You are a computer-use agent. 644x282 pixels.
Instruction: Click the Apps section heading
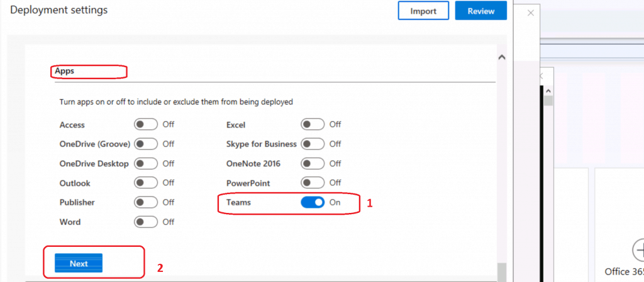[x=64, y=71]
